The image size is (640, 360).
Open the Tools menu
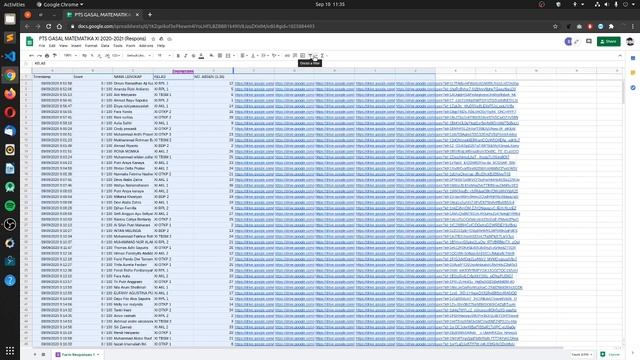coord(118,46)
